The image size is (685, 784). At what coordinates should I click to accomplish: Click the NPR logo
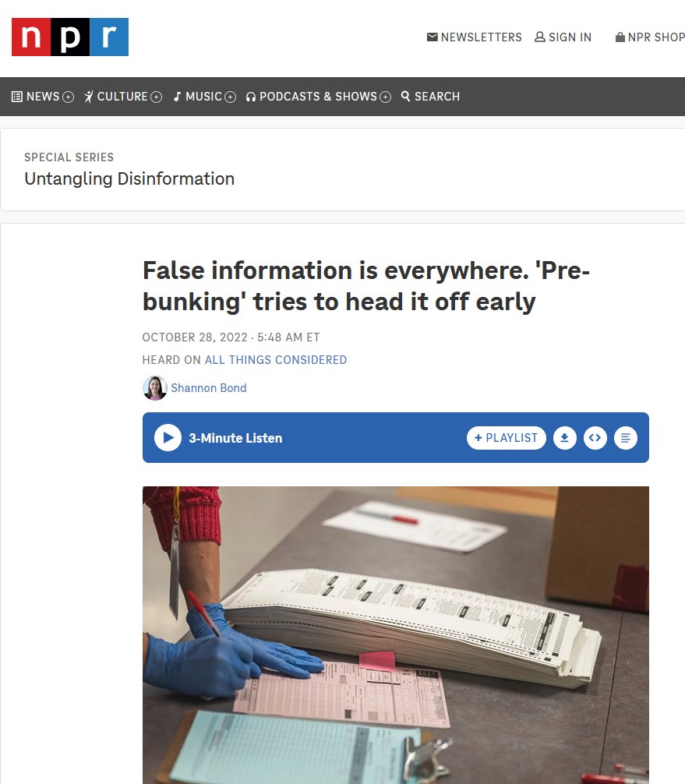click(70, 37)
